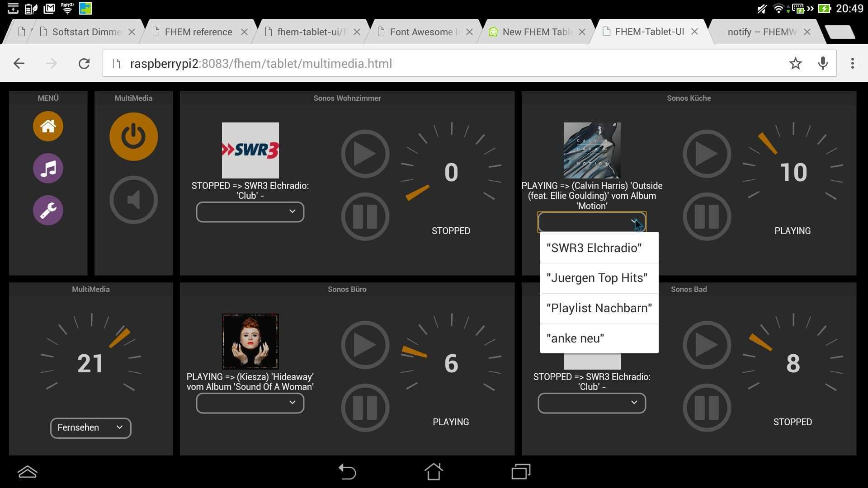Pause the Sonos Wohnzimmer player

pyautogui.click(x=365, y=217)
